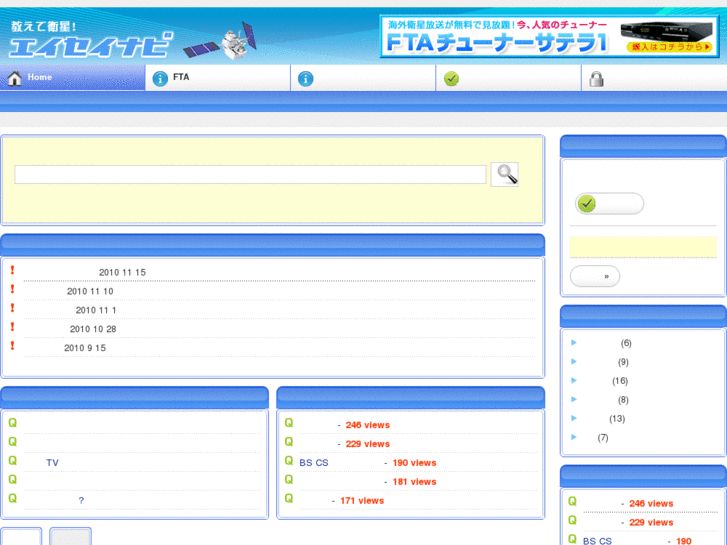Click the Q icon beside 171 views

coord(289,499)
